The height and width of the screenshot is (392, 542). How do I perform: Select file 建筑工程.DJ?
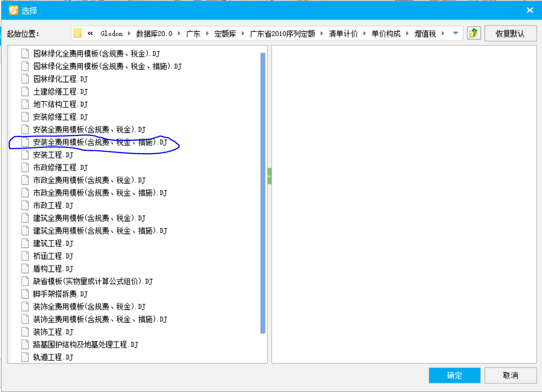point(53,244)
